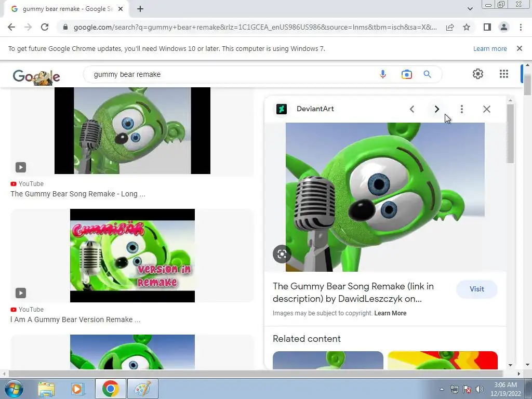Open preview panel more options menu
Image resolution: width=532 pixels, height=399 pixels.
click(x=461, y=109)
